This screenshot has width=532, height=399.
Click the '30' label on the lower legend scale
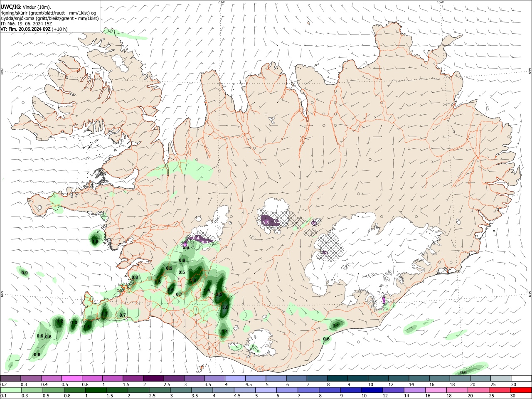pyautogui.click(x=513, y=396)
